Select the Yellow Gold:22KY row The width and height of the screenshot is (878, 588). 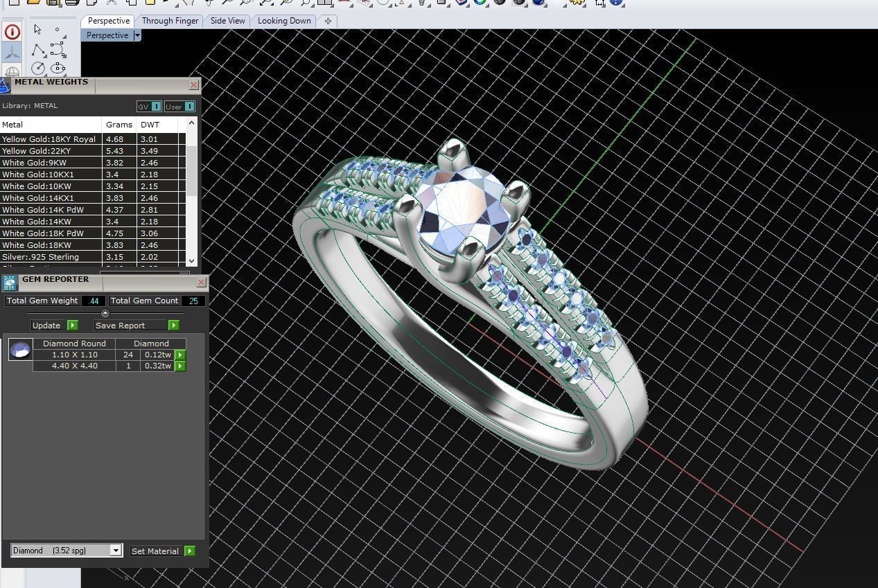coord(93,151)
